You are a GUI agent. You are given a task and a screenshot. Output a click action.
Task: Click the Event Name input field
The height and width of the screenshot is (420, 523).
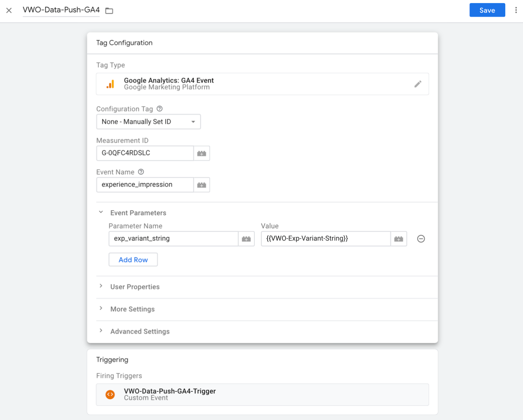(145, 184)
